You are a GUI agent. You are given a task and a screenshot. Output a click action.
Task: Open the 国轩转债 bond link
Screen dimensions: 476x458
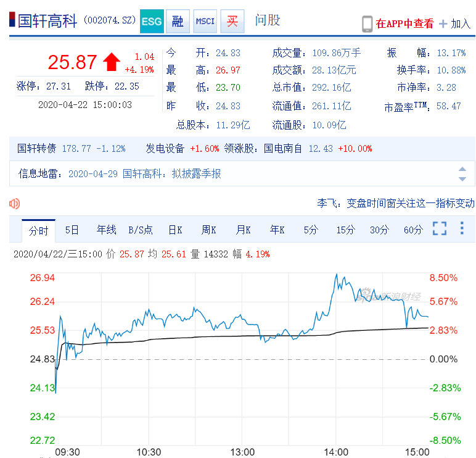[x=37, y=149]
